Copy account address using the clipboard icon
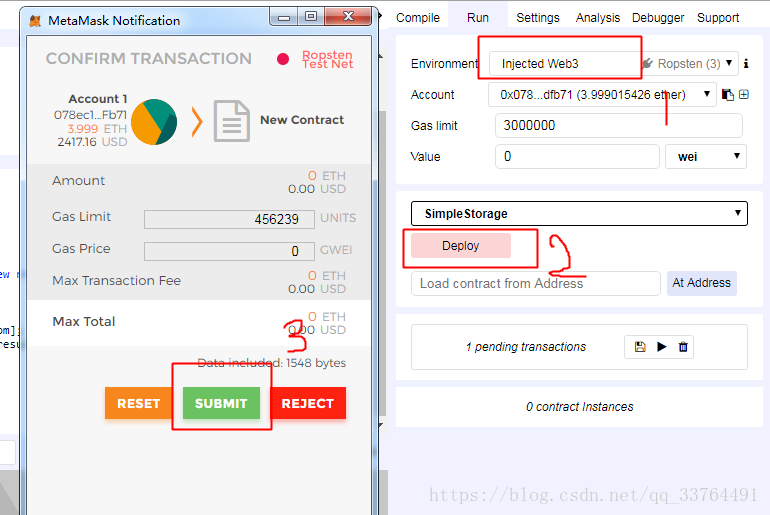Screen dimensions: 770x515 click(x=728, y=95)
